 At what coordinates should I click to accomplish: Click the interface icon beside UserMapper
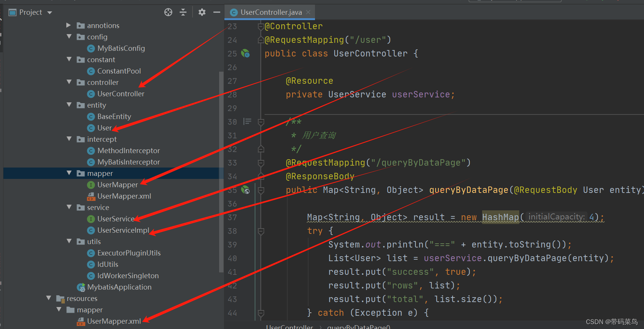[x=91, y=185]
